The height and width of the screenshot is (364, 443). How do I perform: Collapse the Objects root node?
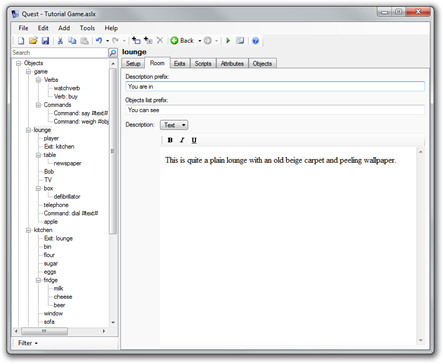click(19, 63)
